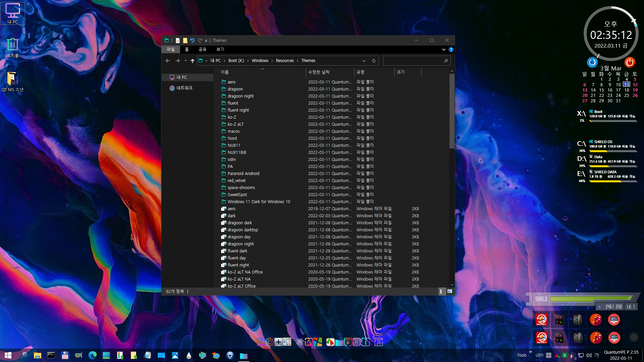The width and height of the screenshot is (644, 362).
Task: Click the UEFI label in the tray
Action: tap(539, 355)
